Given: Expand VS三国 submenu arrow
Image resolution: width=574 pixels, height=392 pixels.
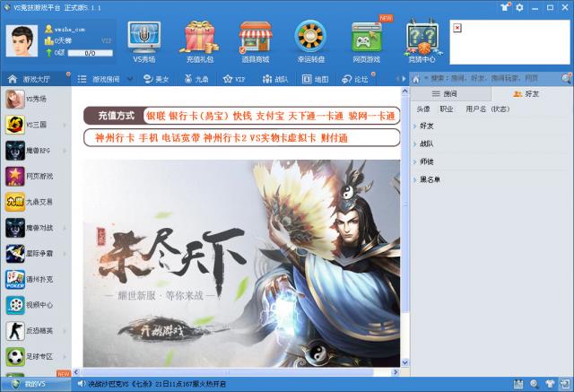Looking at the screenshot, I should 65,126.
